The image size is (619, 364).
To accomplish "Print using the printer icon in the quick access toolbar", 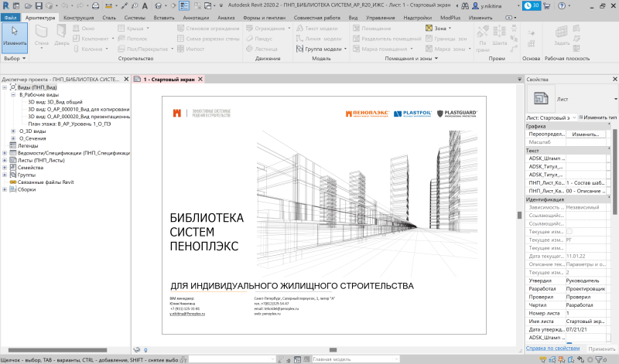I will click(x=95, y=6).
